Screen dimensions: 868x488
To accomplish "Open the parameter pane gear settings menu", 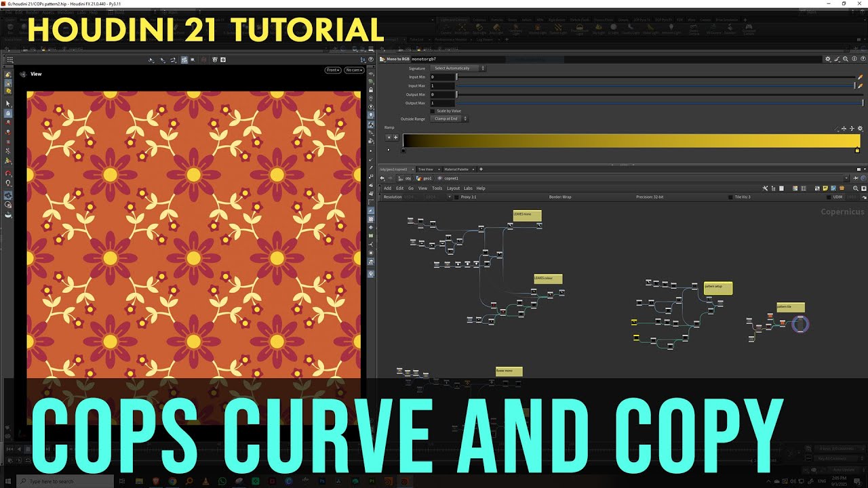I will tap(828, 59).
